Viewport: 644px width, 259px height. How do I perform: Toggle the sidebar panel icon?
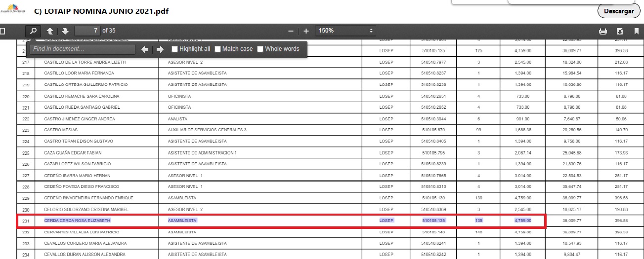(2, 31)
